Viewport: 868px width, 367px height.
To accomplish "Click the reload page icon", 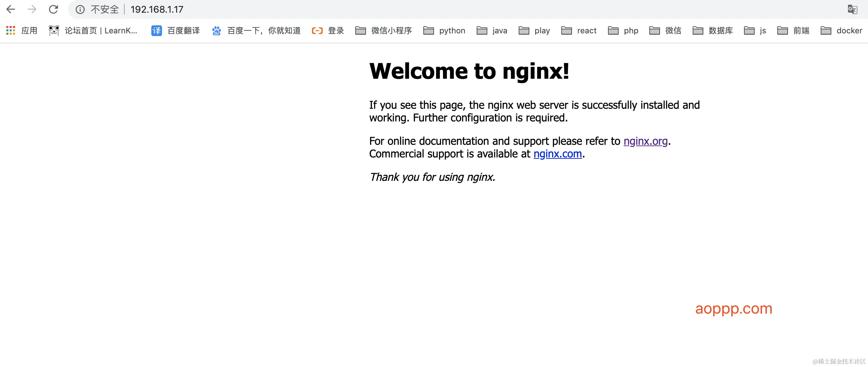I will 54,9.
